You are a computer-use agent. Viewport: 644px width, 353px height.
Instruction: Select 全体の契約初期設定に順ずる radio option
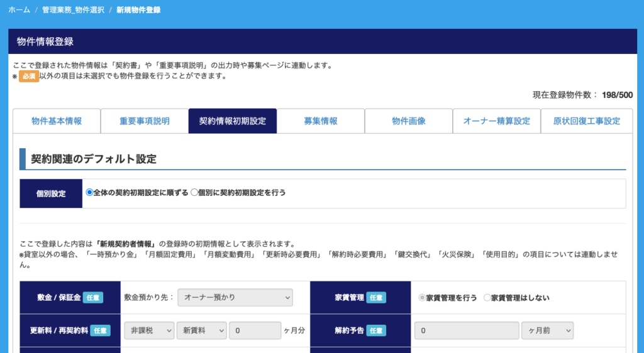(x=89, y=193)
